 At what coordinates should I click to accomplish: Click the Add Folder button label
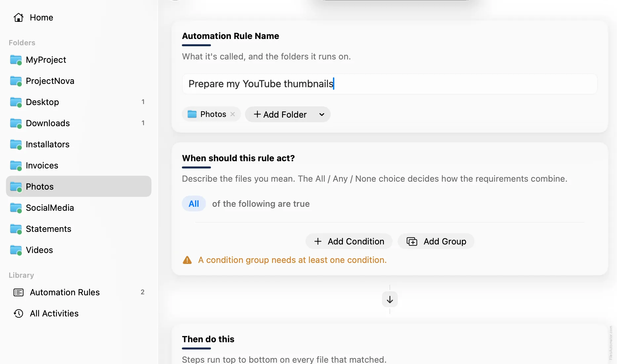point(285,115)
